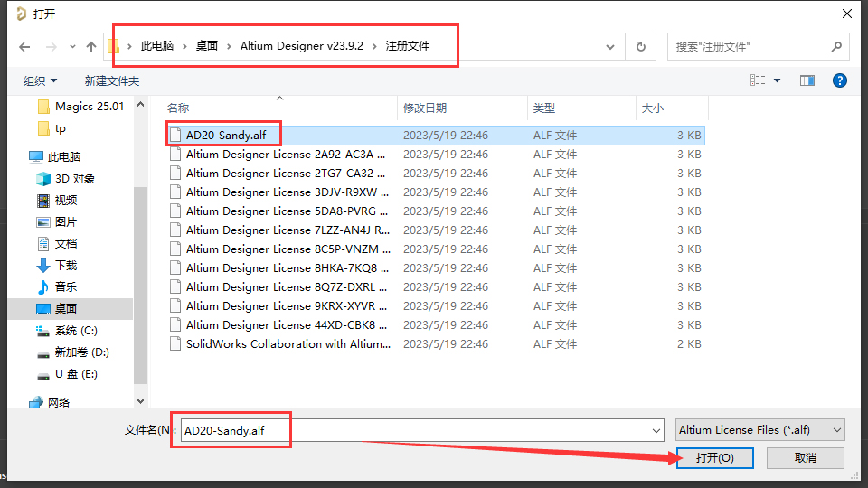
Task: Select Altium Designer License 44XD-CBK8 file
Action: point(436,324)
